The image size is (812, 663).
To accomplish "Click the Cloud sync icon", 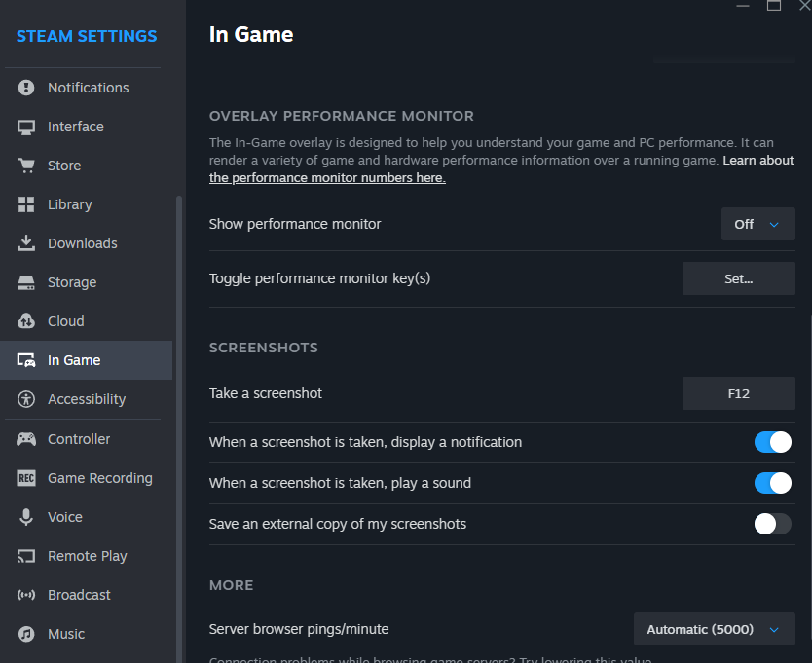I will point(26,321).
